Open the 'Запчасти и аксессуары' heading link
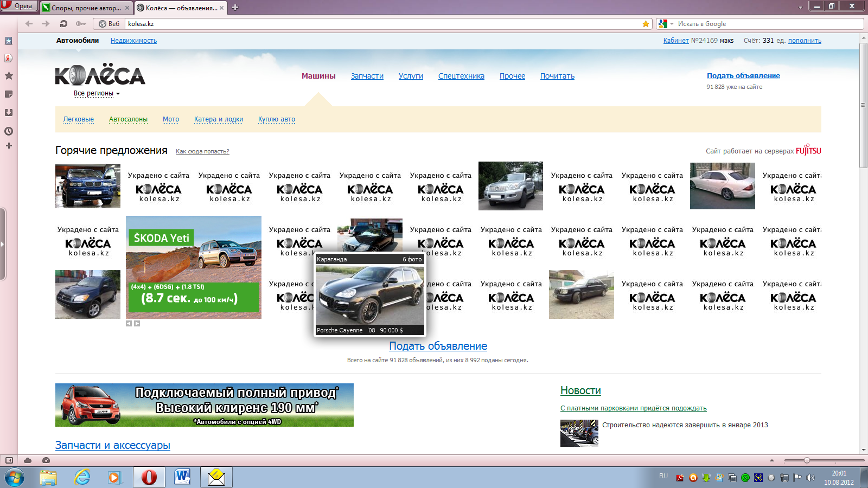 (113, 445)
